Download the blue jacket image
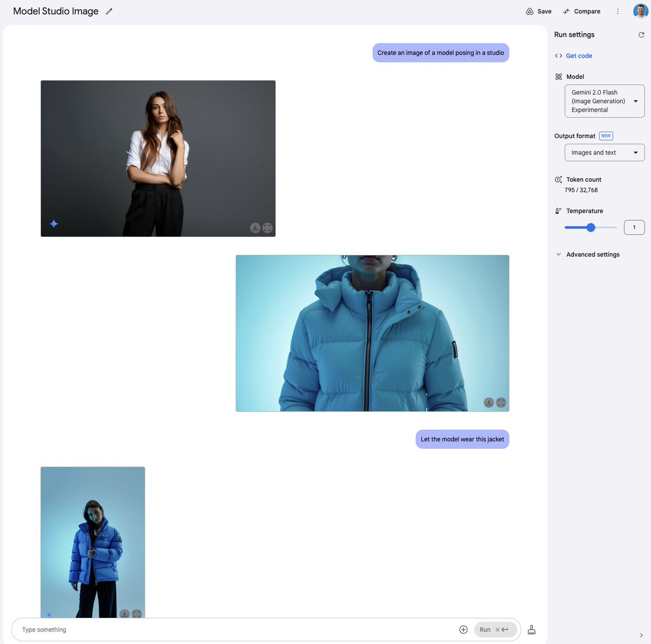 pyautogui.click(x=489, y=403)
